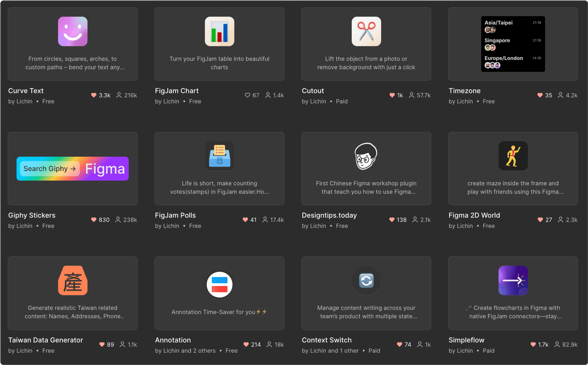588x365 pixels.
Task: Click the "18k" user count on Annotation
Action: click(x=279, y=344)
